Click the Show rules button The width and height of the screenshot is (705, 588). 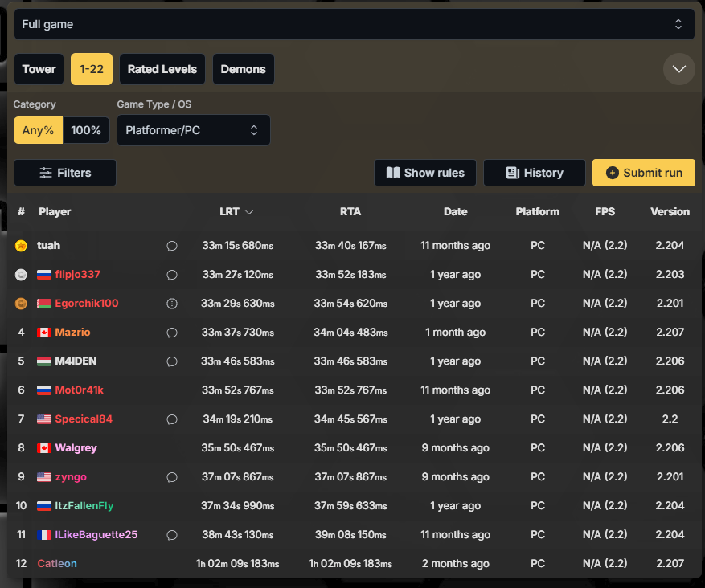click(x=425, y=173)
